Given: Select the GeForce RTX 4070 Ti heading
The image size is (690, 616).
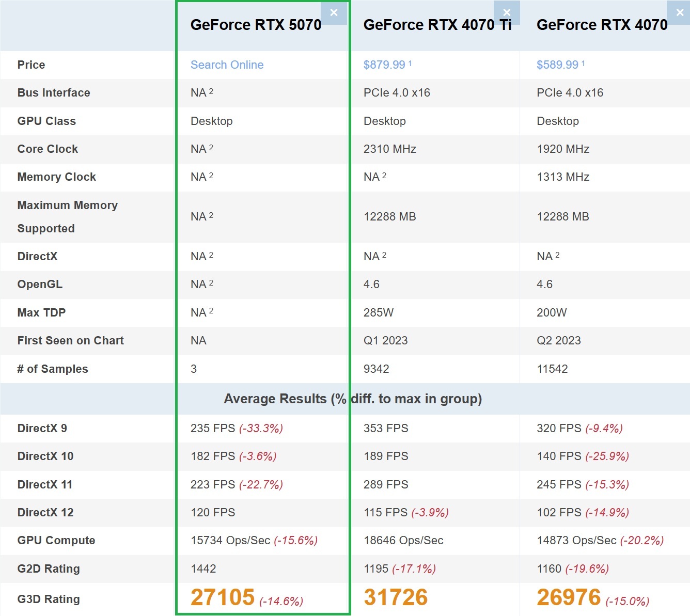Looking at the screenshot, I should click(437, 25).
